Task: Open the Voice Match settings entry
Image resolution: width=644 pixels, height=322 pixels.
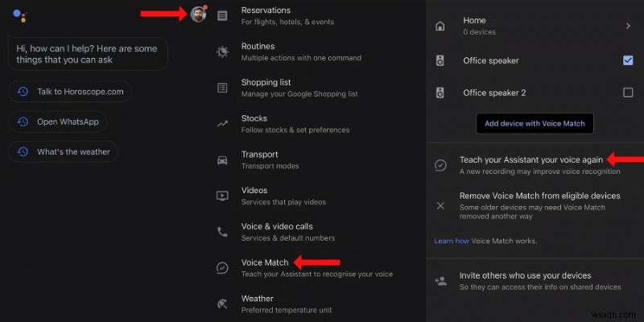Action: (x=265, y=262)
